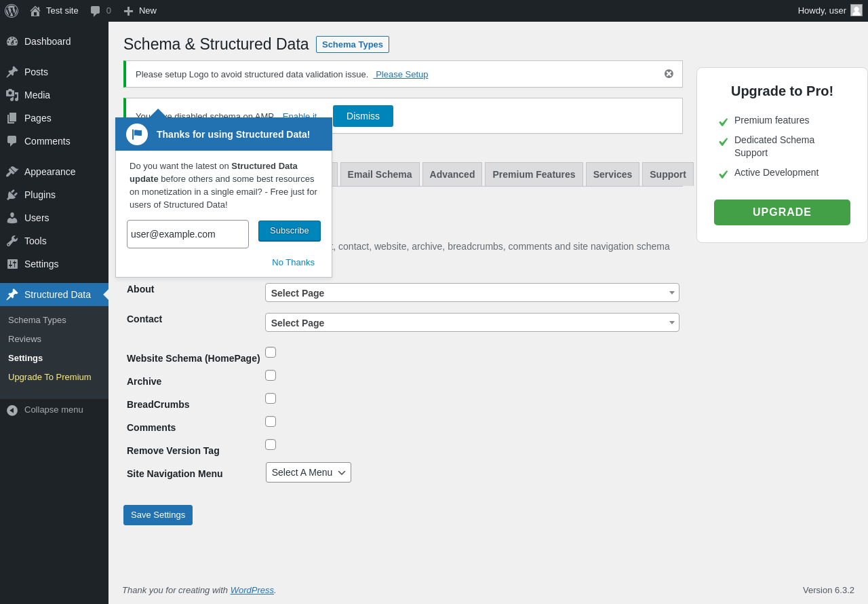This screenshot has width=868, height=604.
Task: Dismiss the logo setup notice
Action: (669, 74)
